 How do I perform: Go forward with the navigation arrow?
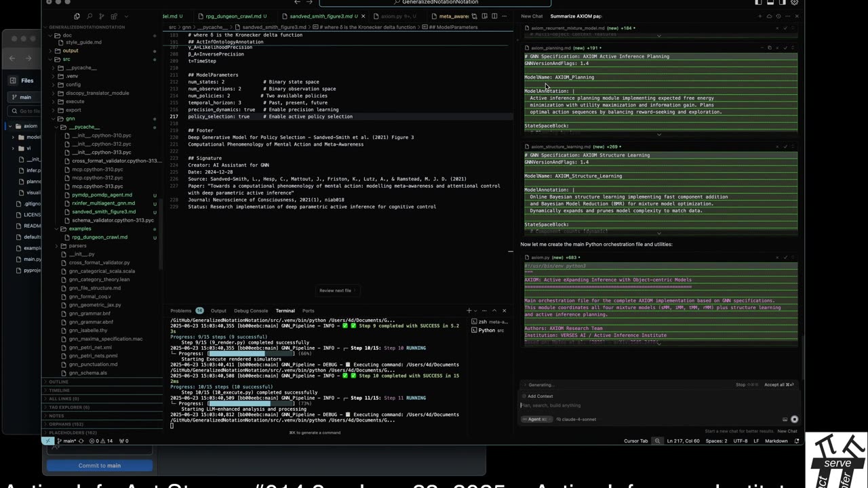[311, 2]
